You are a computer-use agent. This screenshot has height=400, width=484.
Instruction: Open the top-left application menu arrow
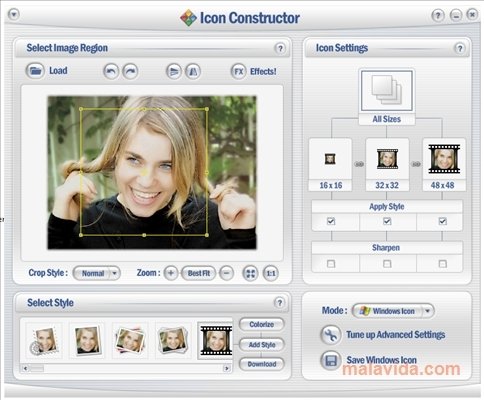[x=14, y=14]
